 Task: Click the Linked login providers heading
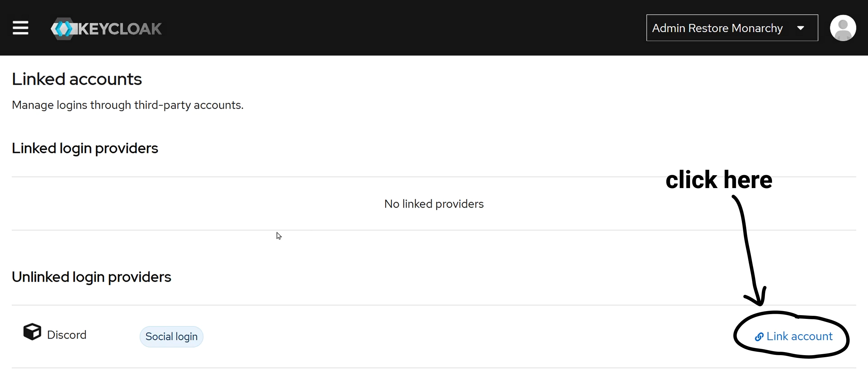point(85,148)
